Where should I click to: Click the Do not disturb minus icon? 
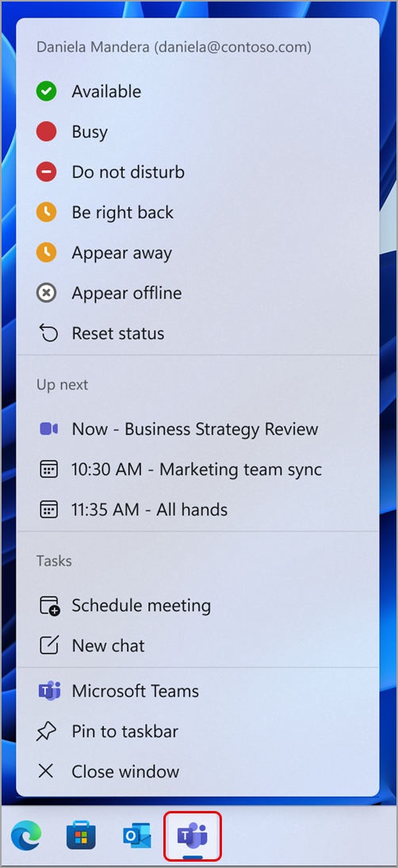click(x=47, y=172)
